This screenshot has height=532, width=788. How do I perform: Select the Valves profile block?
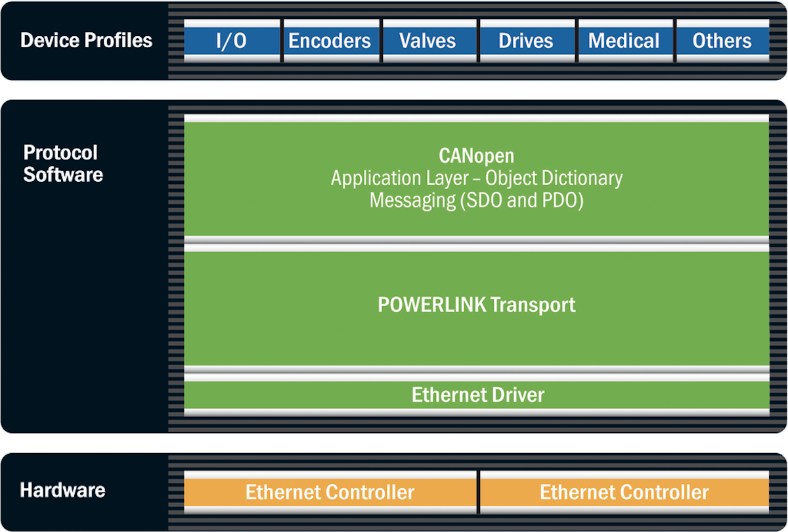click(x=428, y=41)
